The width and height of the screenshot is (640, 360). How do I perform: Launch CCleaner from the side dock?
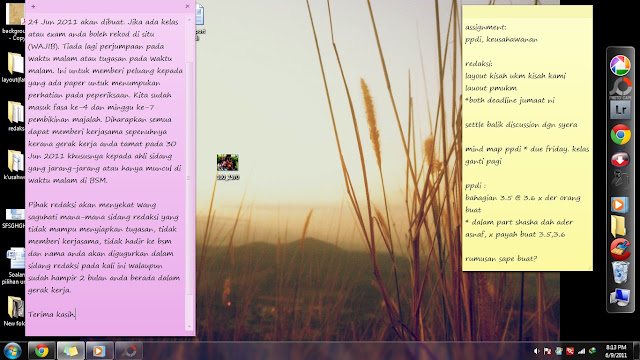(620, 249)
